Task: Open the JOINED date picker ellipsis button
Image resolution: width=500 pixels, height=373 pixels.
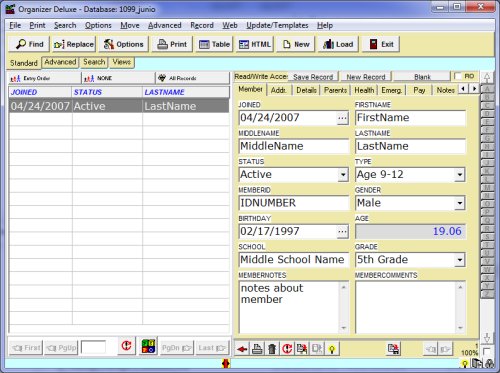Action: click(x=342, y=118)
